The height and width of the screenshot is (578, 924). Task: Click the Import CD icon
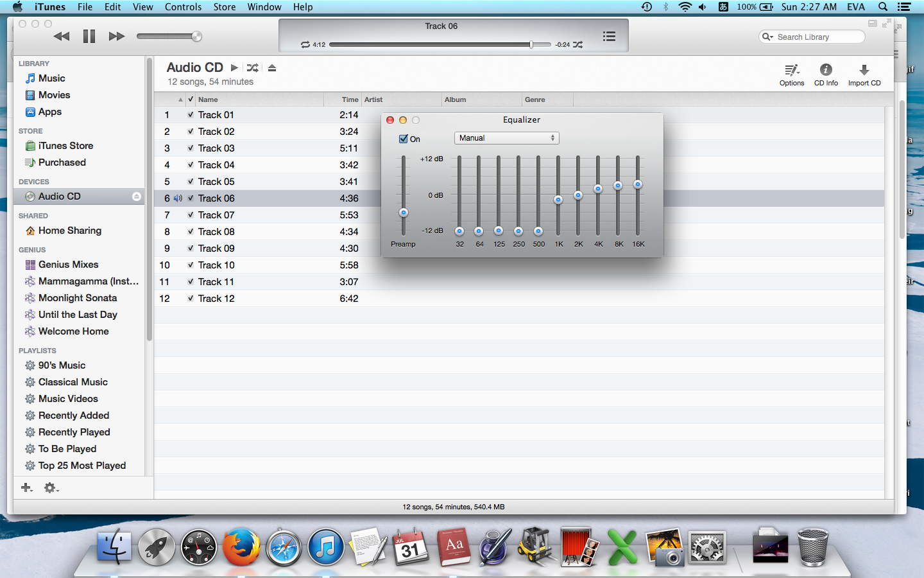(864, 74)
